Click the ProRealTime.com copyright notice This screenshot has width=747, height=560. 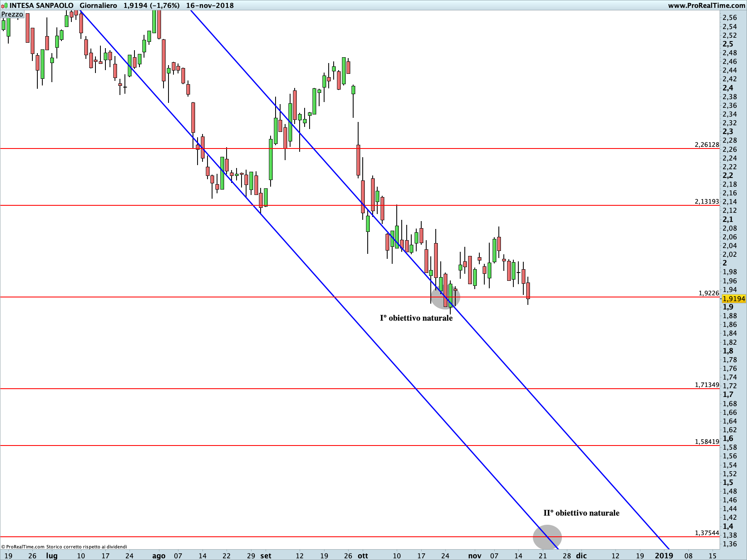(x=64, y=547)
